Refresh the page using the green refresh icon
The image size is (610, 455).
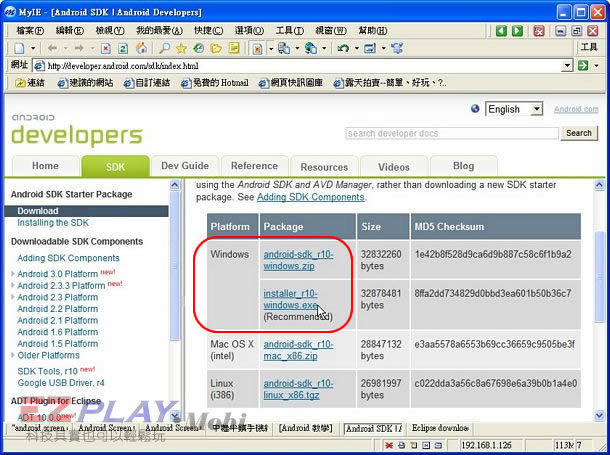(x=123, y=48)
